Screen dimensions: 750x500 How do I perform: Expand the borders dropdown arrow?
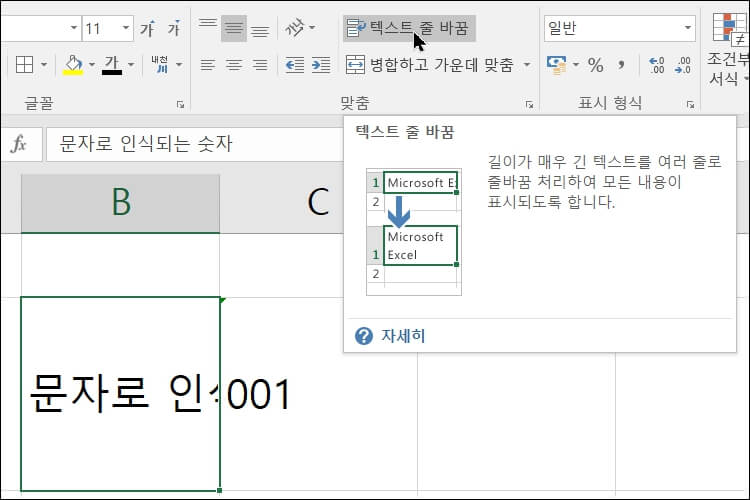coord(44,65)
